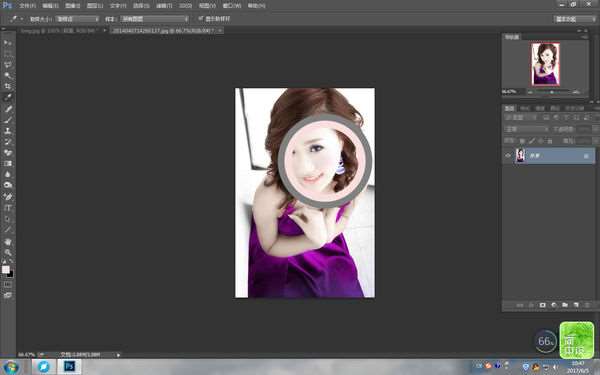Viewport: 600px width, 375px height.
Task: Select the Spot Healing Brush tool
Action: tap(8, 109)
